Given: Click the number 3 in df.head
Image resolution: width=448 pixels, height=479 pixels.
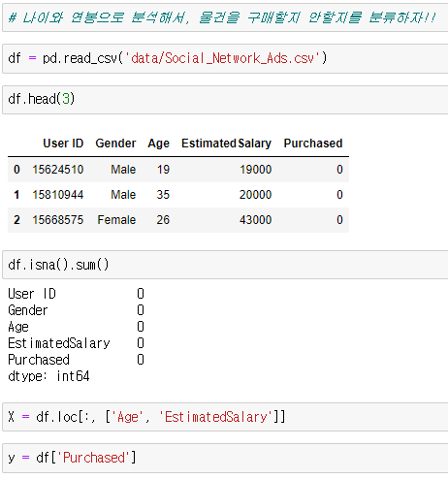Looking at the screenshot, I should tap(66, 99).
